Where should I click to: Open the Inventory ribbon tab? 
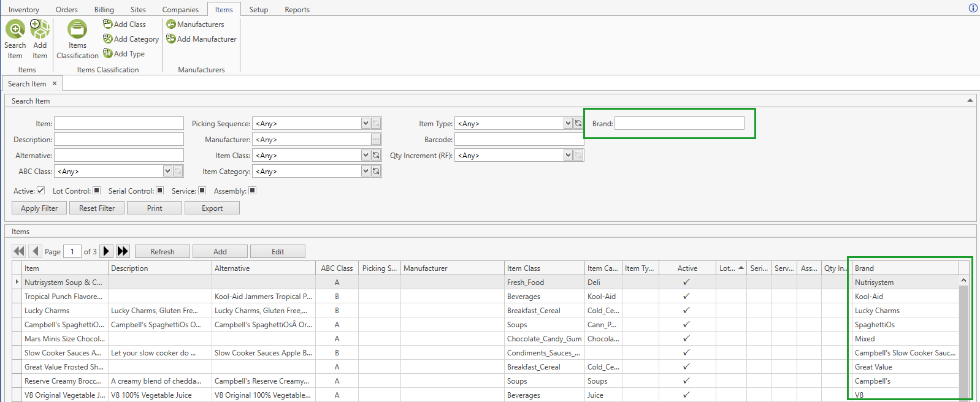click(x=24, y=9)
